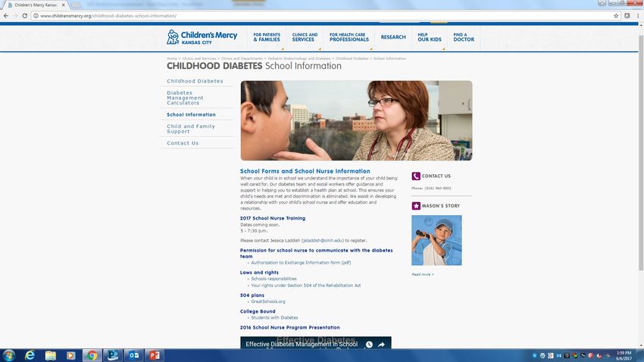Reload the page with the refresh icon

(x=25, y=16)
